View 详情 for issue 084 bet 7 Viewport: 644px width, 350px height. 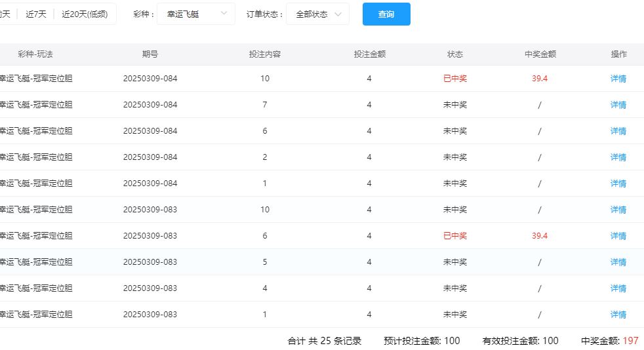coord(618,105)
